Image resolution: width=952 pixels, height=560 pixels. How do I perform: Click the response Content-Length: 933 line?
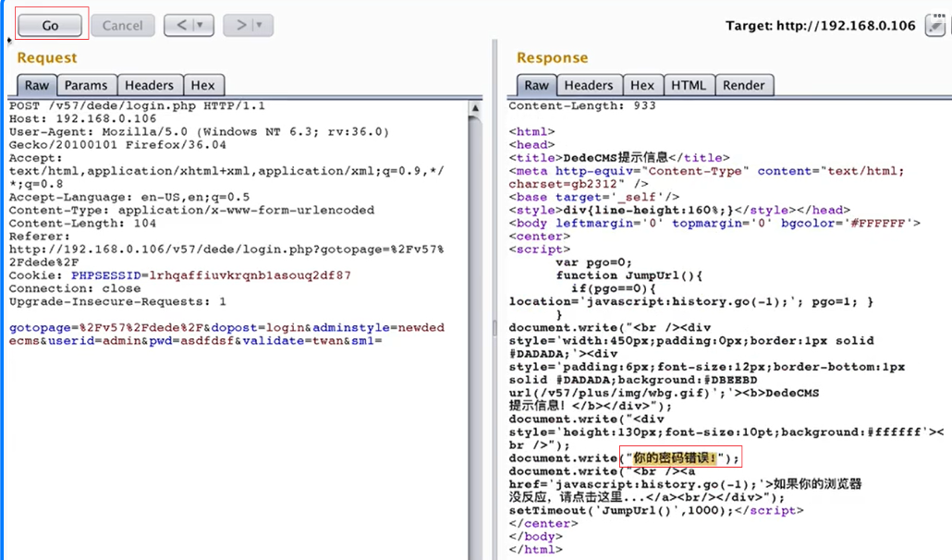[582, 105]
